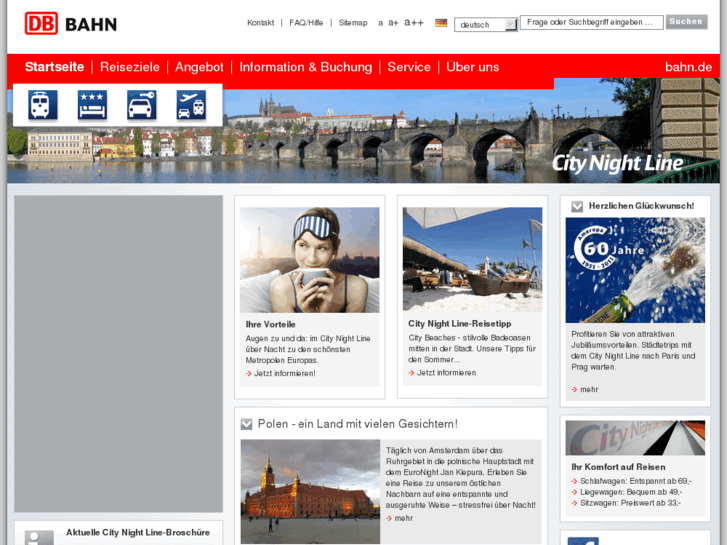Open the train booking icon
This screenshot has height=545, width=727.
(43, 105)
